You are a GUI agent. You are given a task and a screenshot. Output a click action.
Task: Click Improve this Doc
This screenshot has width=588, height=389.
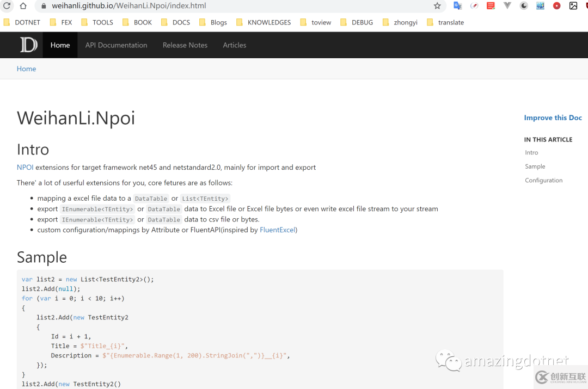pos(553,118)
